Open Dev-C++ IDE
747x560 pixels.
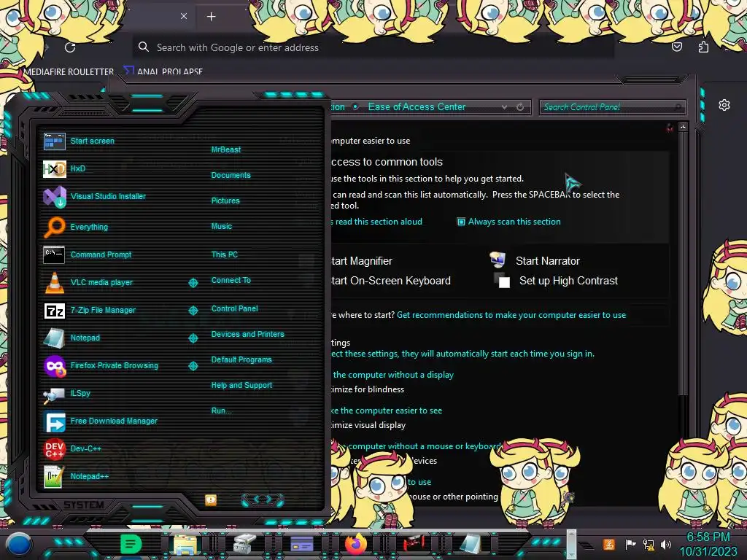[72, 448]
